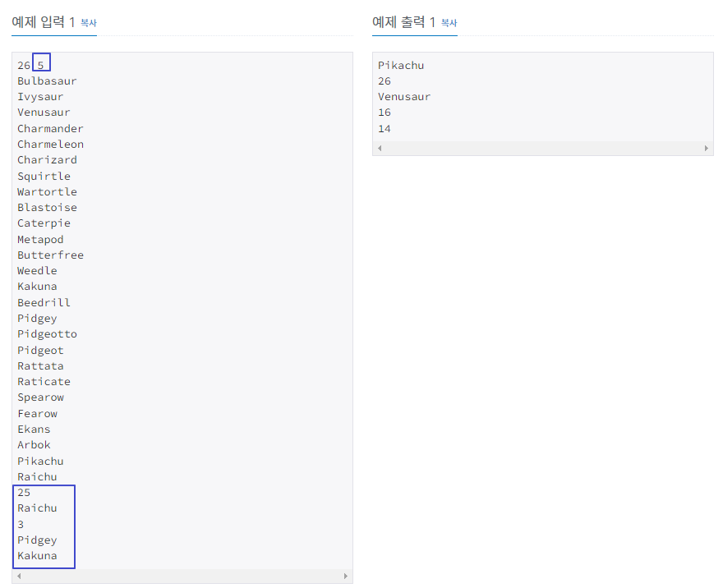The height and width of the screenshot is (588, 723).
Task: Click the left scroll arrow in output box
Action: pyautogui.click(x=380, y=148)
